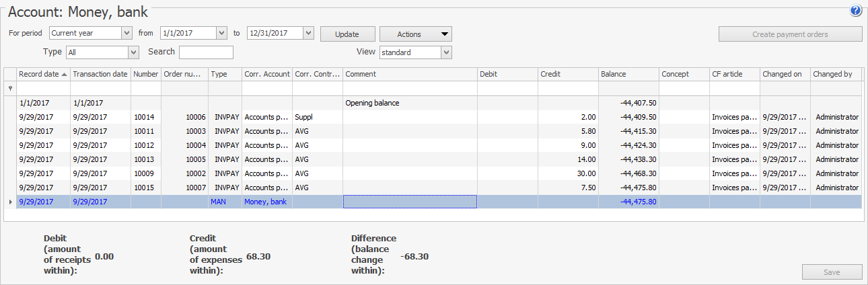Click into the Search text field

(x=206, y=52)
